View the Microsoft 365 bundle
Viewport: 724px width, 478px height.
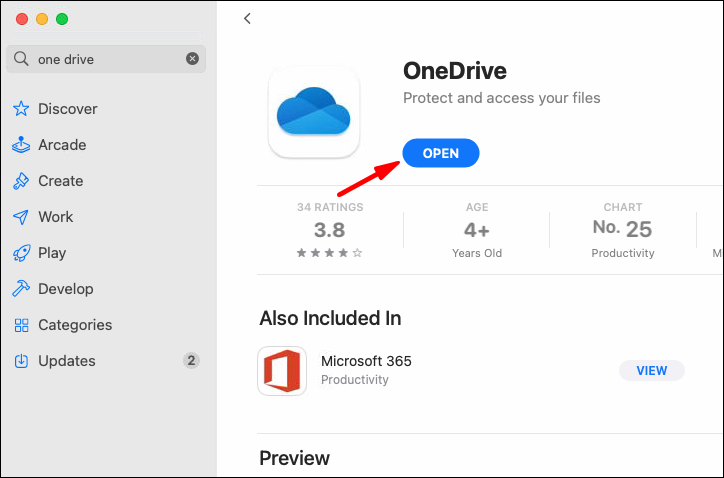[x=652, y=370]
